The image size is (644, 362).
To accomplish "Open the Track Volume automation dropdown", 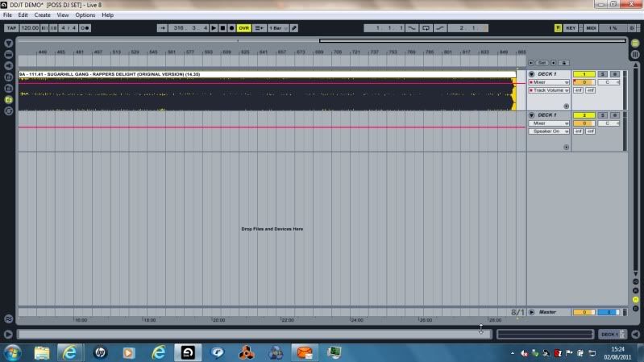I will 549,90.
